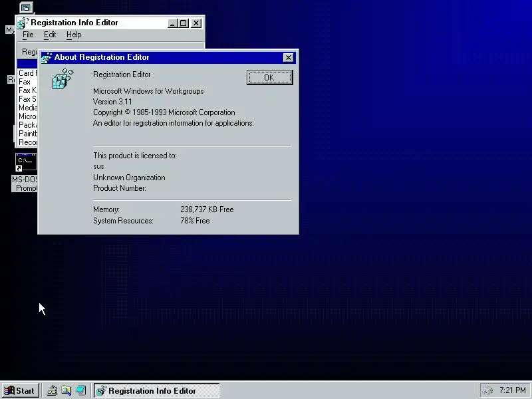Click Registration Info Editor system menu icon
This screenshot has height=399, width=532.
click(x=23, y=23)
